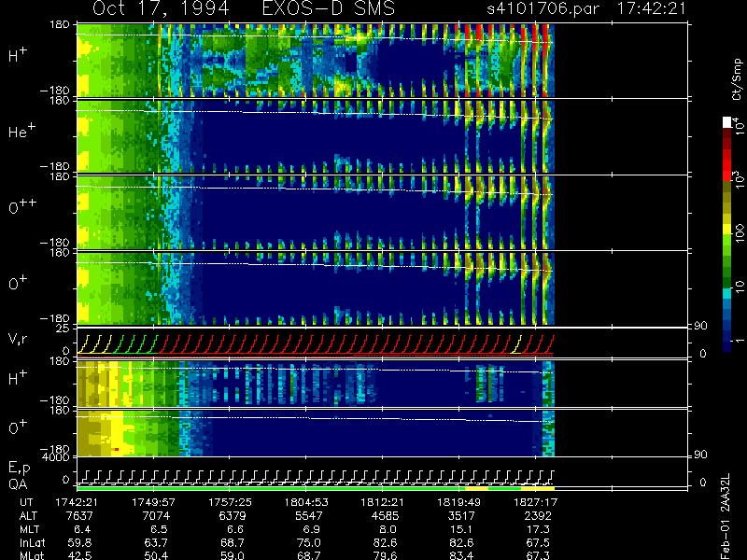Click the InLat value "59.8"
Image resolution: width=747 pixels, height=560 pixels.
coord(80,543)
